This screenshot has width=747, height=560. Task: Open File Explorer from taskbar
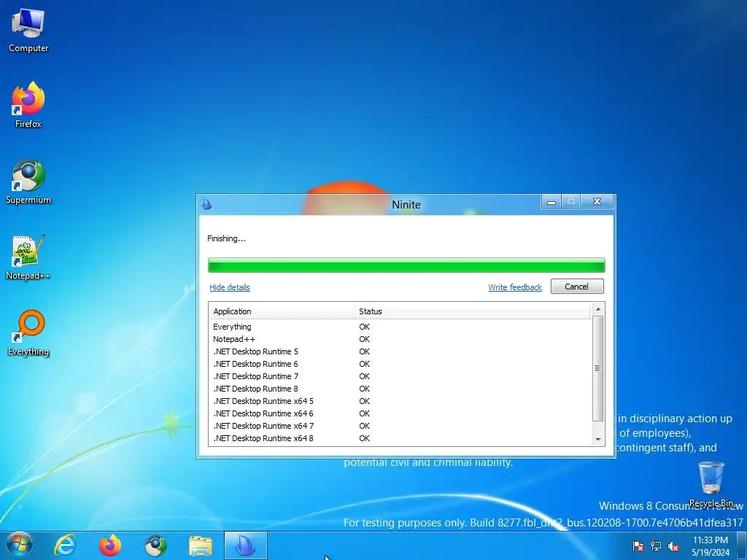pyautogui.click(x=201, y=545)
